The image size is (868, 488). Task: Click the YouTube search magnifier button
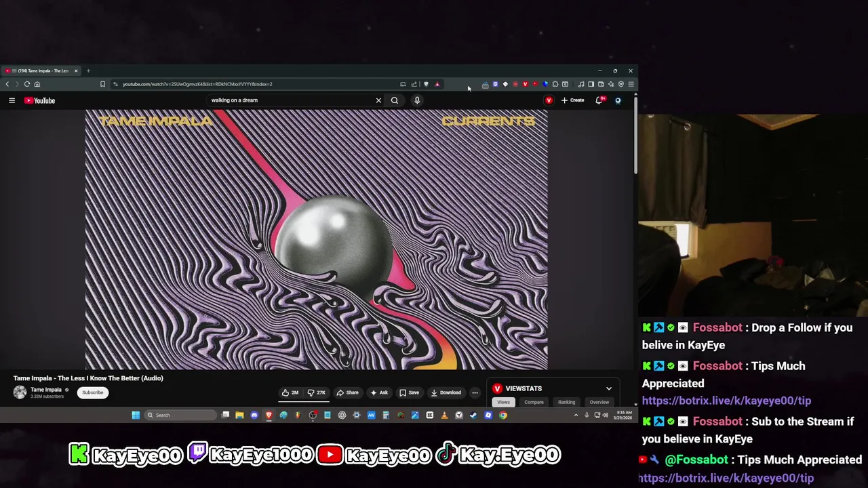(x=395, y=100)
